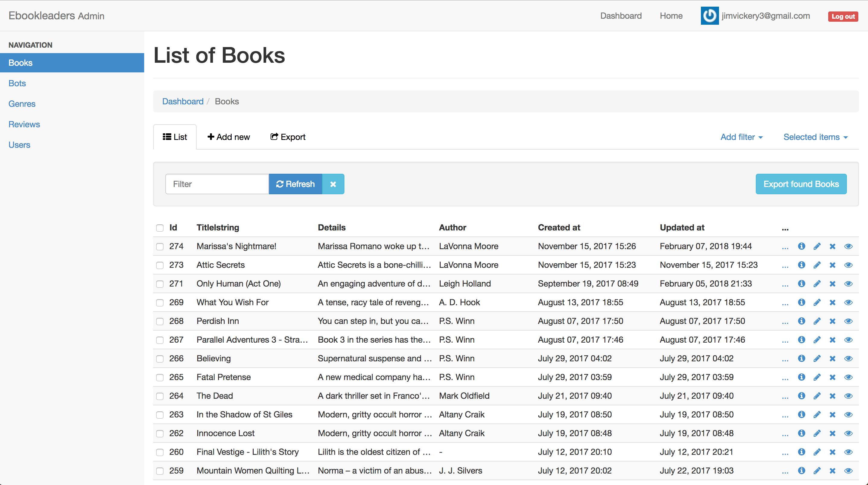This screenshot has height=485, width=868.
Task: Click into the Filter text field
Action: [217, 184]
